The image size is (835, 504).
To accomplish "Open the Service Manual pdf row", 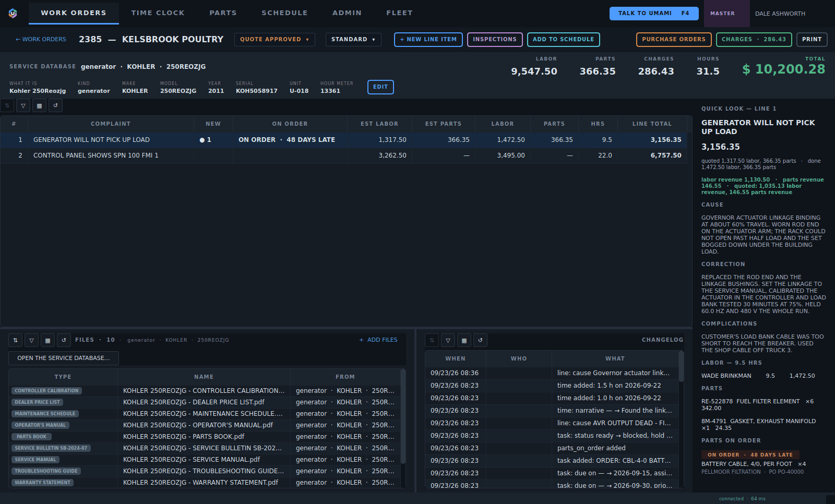I will coord(205,460).
